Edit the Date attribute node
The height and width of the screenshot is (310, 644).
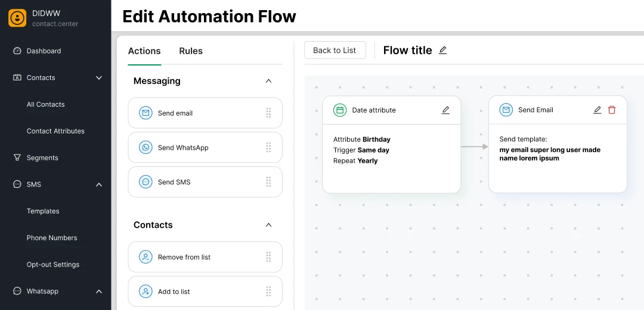point(445,110)
